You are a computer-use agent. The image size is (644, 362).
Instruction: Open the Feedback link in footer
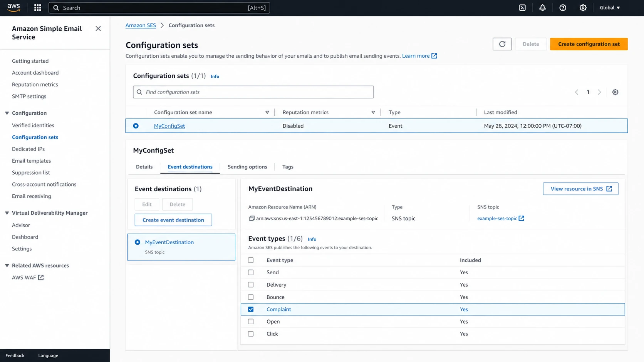coord(15,355)
